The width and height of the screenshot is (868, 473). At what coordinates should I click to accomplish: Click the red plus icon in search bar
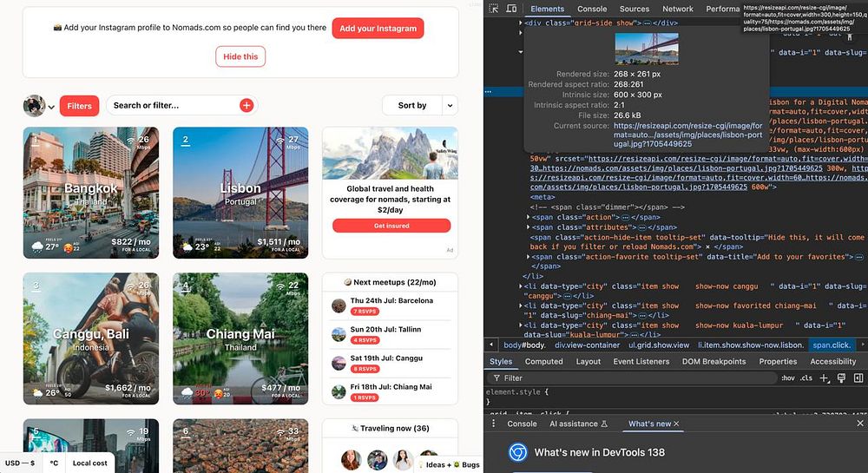(247, 105)
